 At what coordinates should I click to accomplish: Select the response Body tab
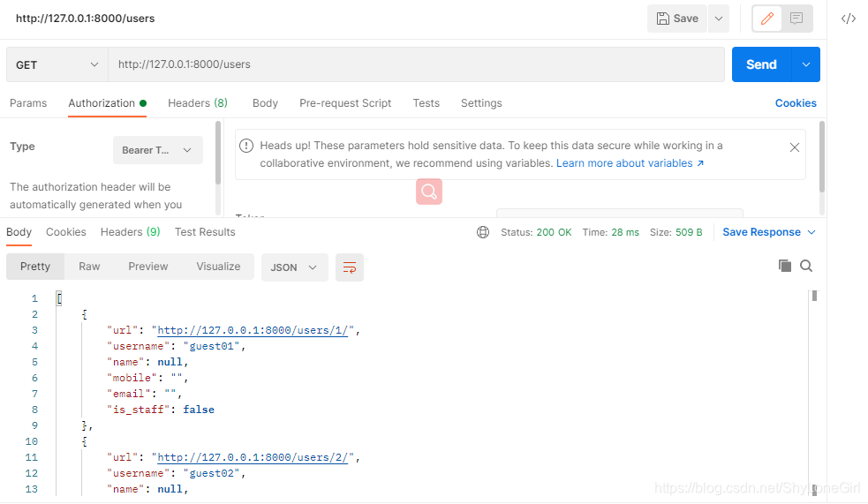(19, 232)
